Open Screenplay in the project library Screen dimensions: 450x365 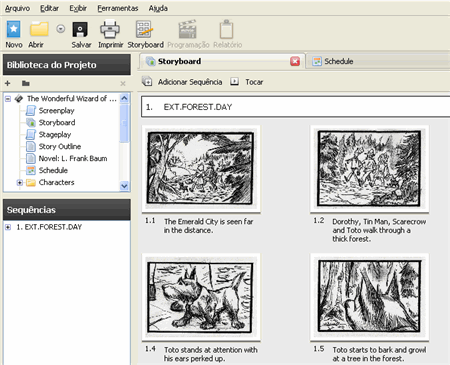tap(56, 111)
